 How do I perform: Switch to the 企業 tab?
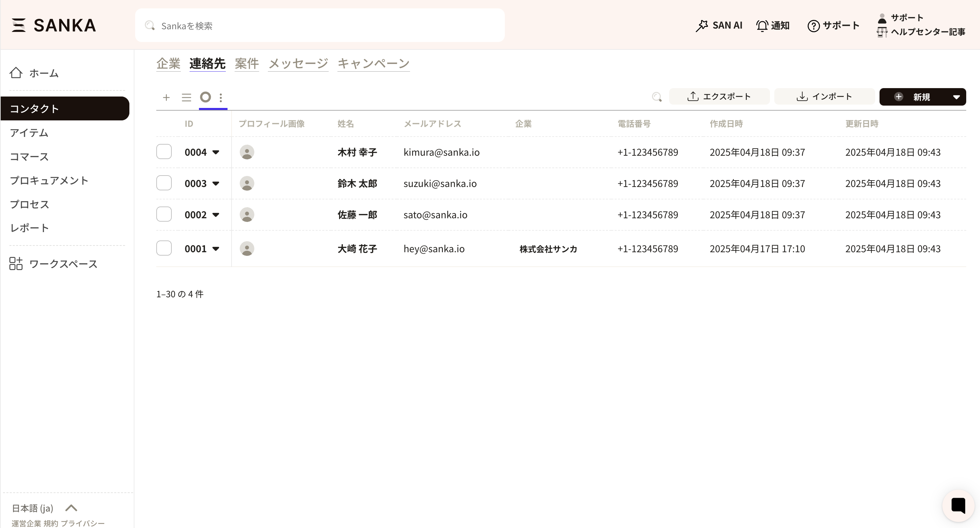[x=168, y=63]
